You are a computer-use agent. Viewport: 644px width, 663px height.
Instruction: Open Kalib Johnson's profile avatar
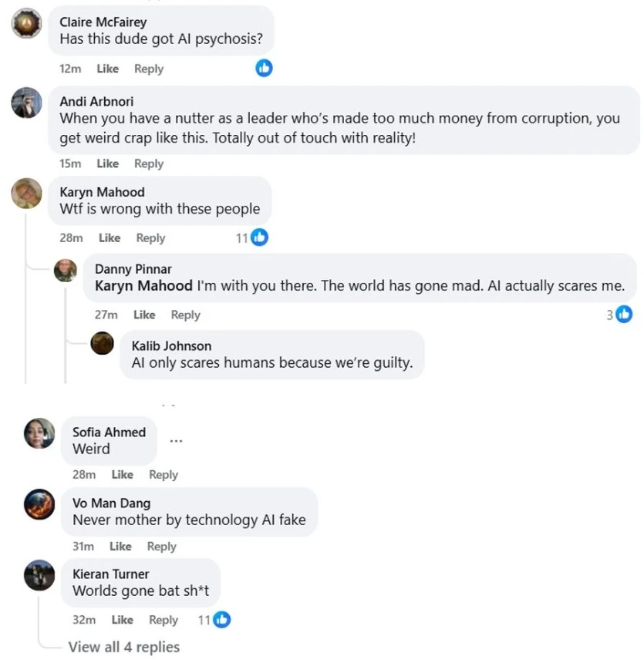point(103,343)
